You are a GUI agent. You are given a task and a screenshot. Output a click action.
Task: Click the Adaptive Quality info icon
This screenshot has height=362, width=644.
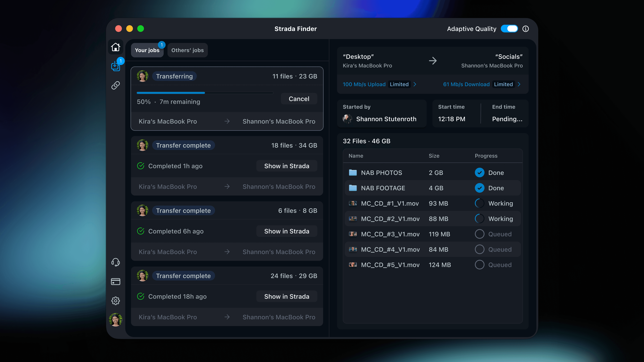coord(526,29)
